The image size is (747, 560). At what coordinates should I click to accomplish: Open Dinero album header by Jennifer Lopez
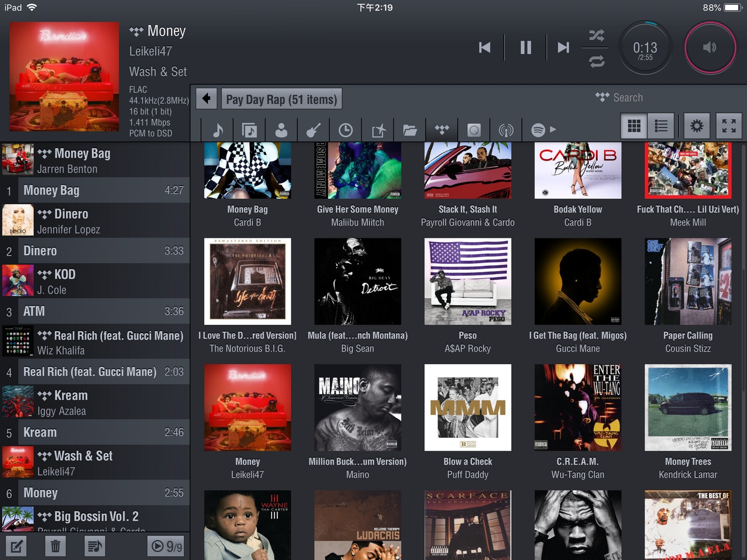[x=95, y=220]
